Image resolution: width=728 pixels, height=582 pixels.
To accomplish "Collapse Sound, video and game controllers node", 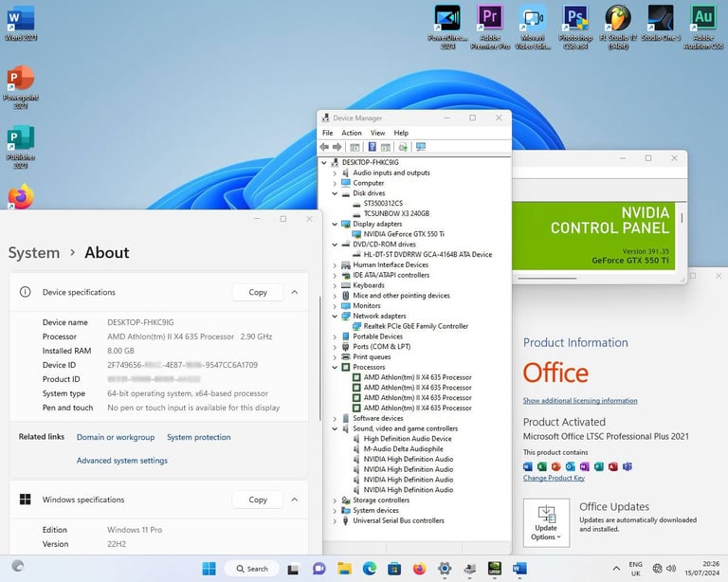I will (335, 428).
